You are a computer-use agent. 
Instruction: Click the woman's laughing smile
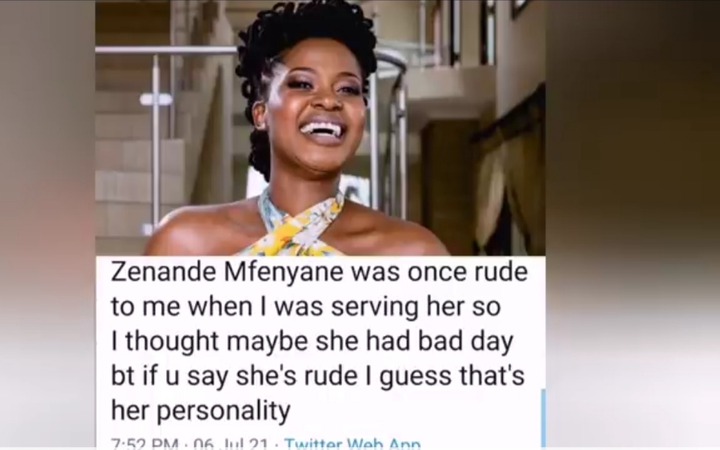(x=324, y=129)
